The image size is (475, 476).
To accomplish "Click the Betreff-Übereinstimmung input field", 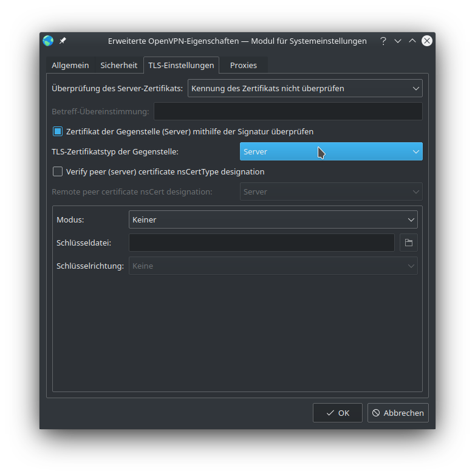I will pos(288,111).
